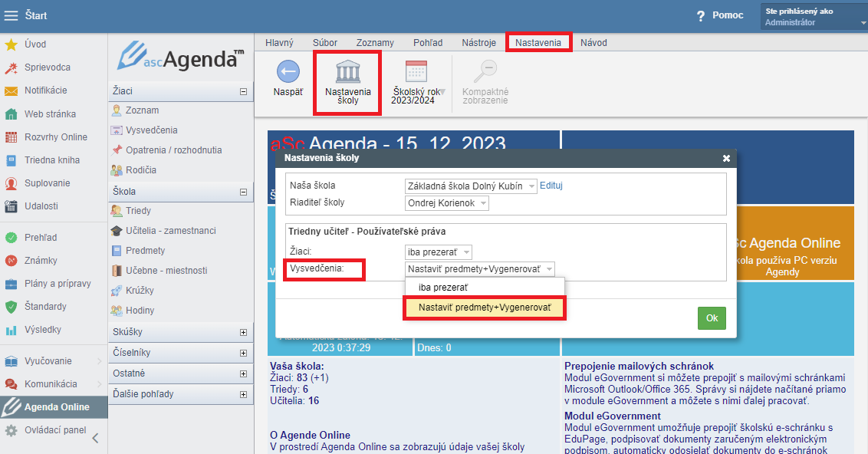Open the Predmety subjects icon

tap(117, 251)
